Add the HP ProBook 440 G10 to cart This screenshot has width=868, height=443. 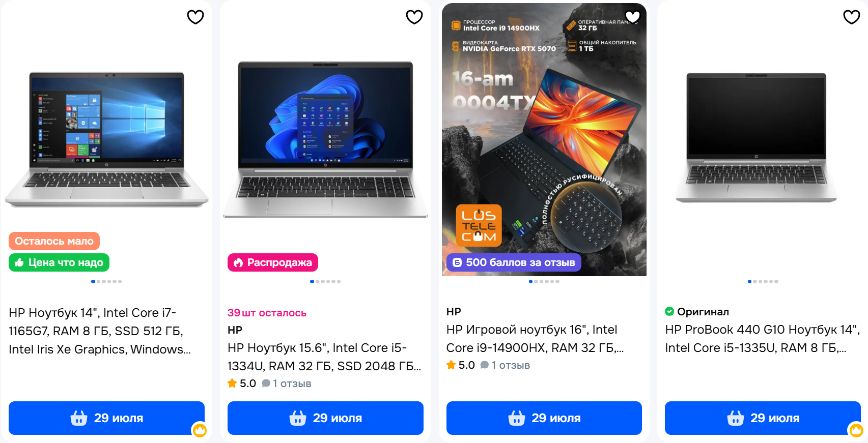coord(763,418)
